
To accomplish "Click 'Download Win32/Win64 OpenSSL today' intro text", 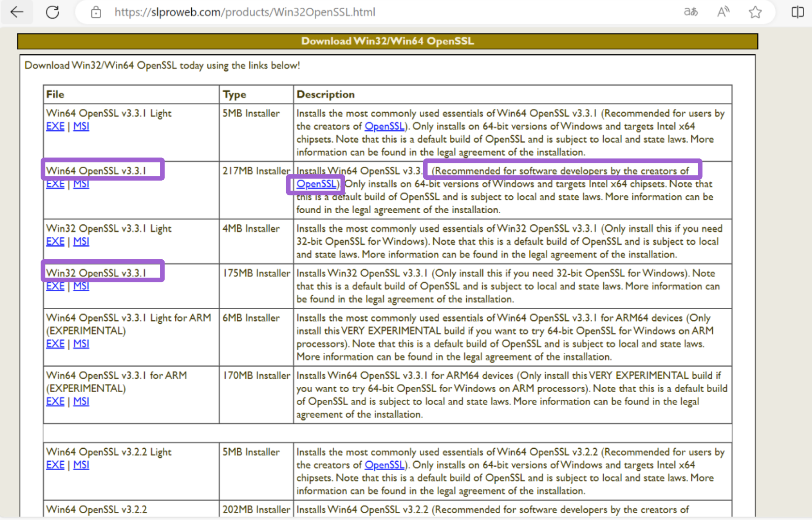I will pos(162,65).
